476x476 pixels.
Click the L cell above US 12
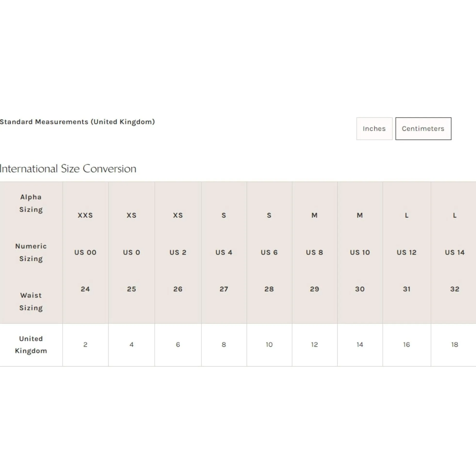tap(406, 215)
